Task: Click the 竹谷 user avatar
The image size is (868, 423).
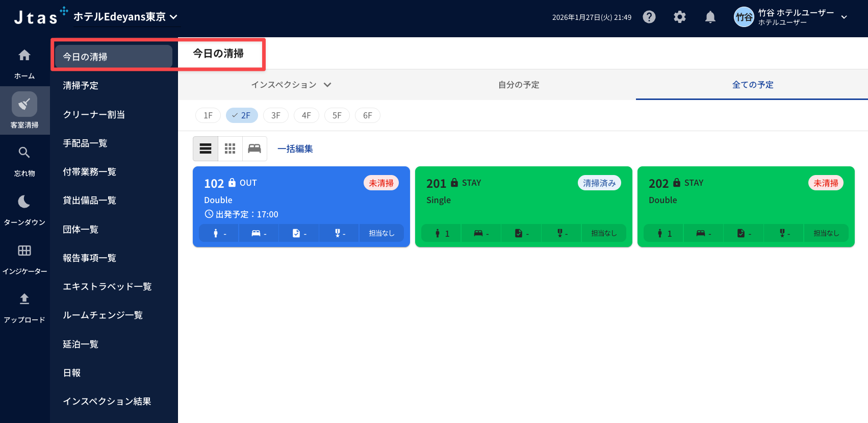Action: pyautogui.click(x=744, y=17)
